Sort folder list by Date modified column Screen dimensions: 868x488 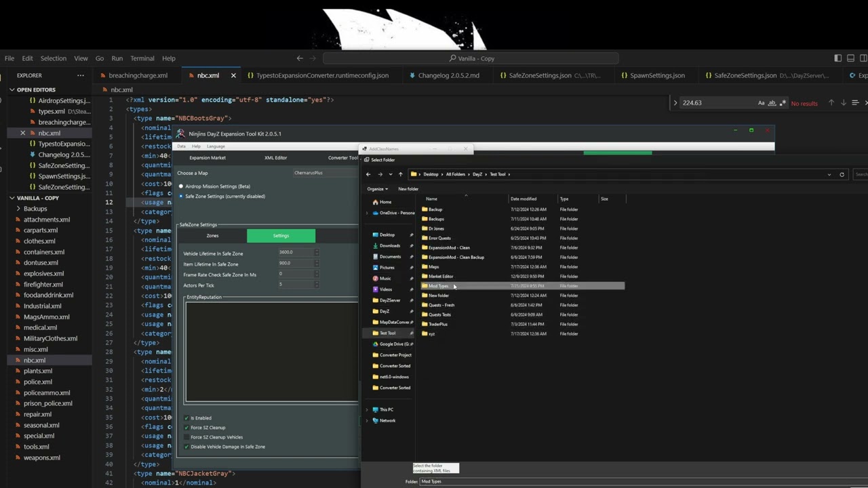pyautogui.click(x=524, y=199)
